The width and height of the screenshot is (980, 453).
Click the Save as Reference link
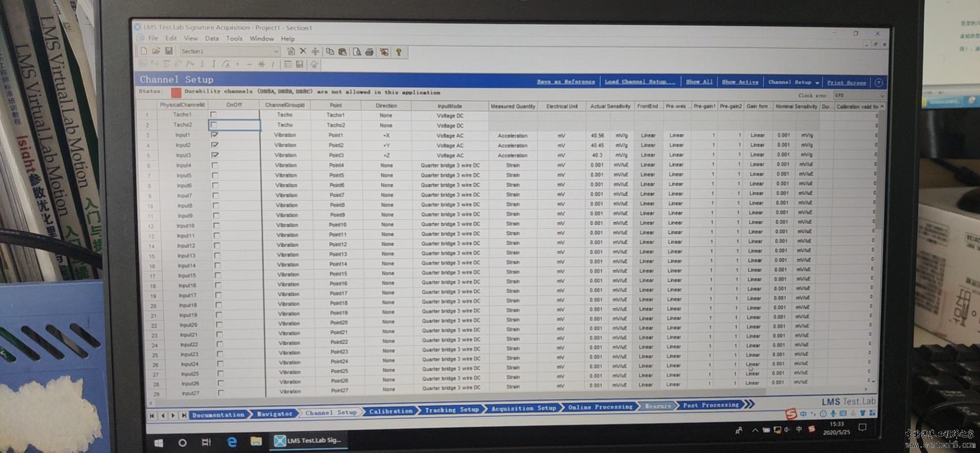click(x=566, y=82)
